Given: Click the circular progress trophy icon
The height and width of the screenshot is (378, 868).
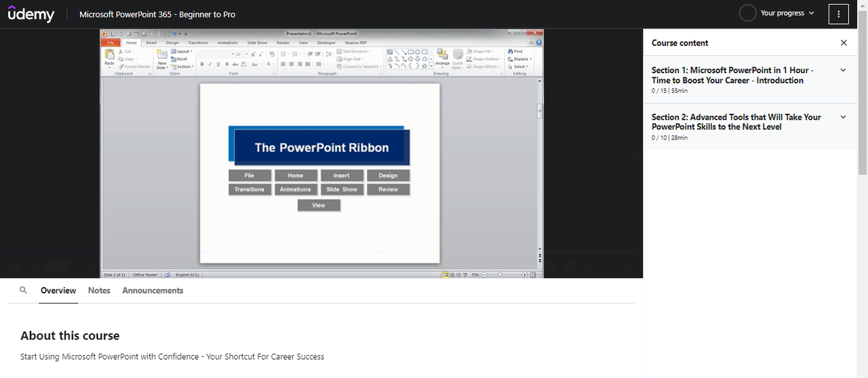Looking at the screenshot, I should 747,13.
